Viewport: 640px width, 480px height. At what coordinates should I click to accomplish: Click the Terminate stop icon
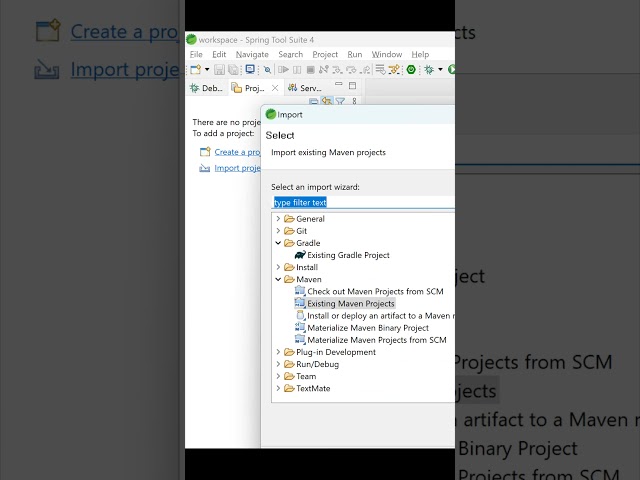(311, 70)
